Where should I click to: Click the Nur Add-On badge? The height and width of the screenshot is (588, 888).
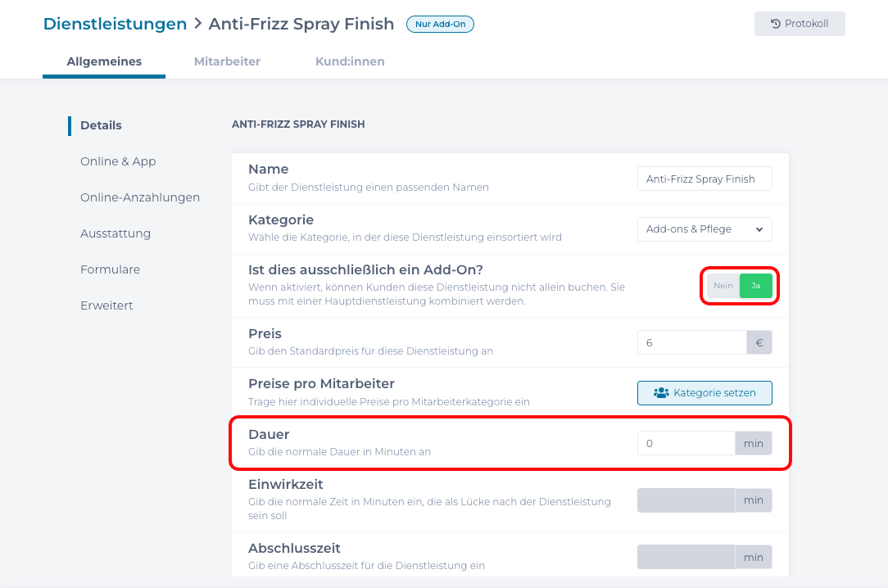point(440,24)
